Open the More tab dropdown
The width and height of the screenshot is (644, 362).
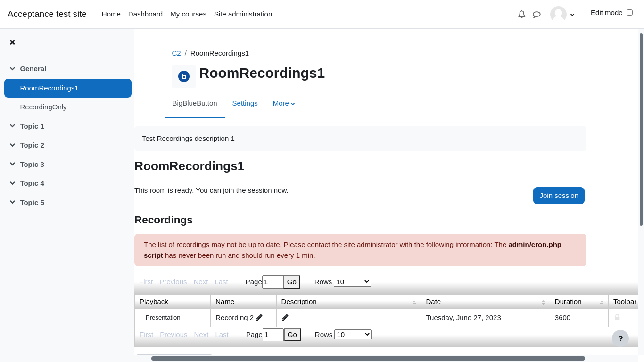coord(284,103)
